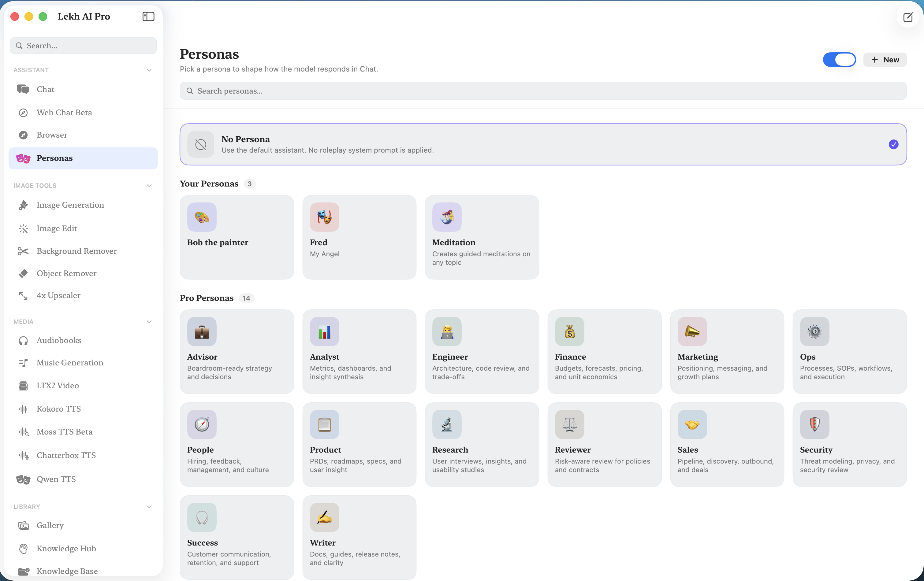Focus the Search personas field
The height and width of the screenshot is (581, 924).
(543, 91)
